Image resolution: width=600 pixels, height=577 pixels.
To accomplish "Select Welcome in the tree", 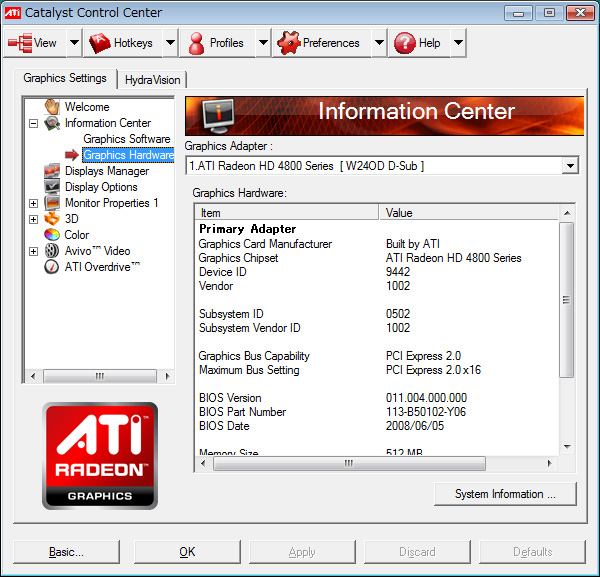I will (x=87, y=107).
